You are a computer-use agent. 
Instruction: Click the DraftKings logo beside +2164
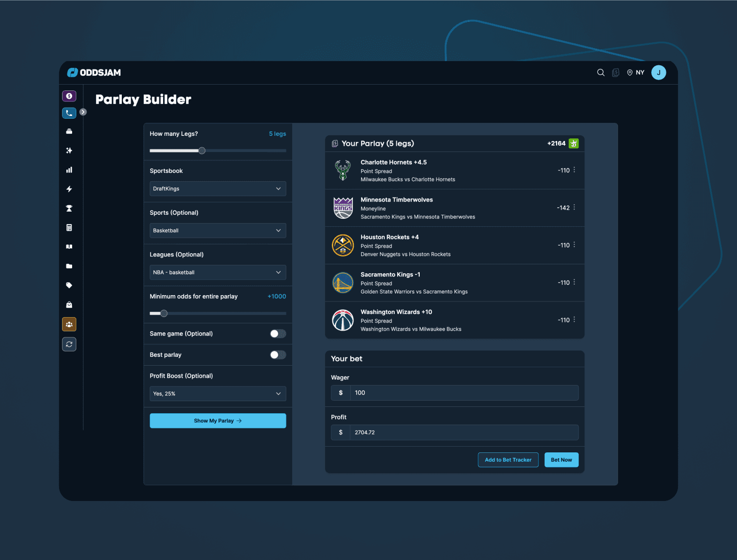point(573,143)
